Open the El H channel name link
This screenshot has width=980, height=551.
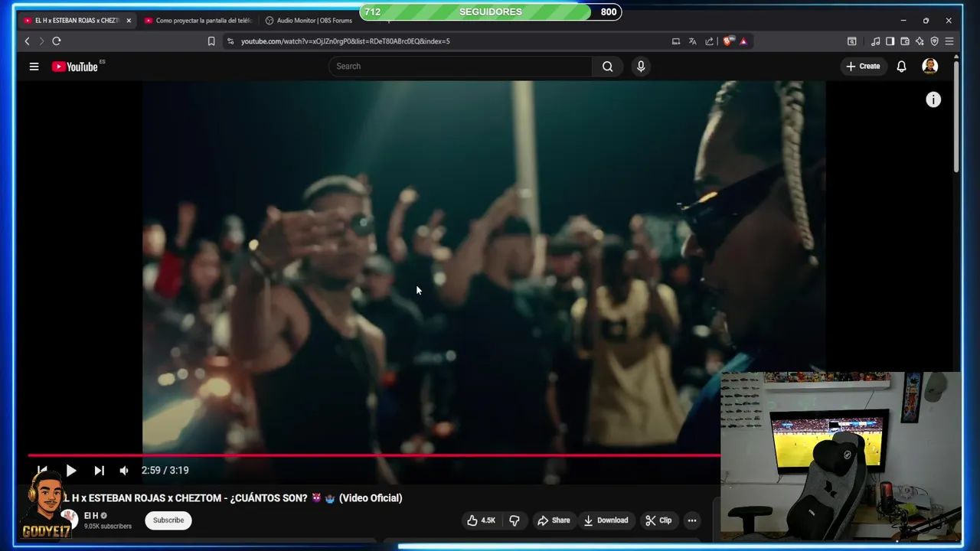tap(91, 516)
